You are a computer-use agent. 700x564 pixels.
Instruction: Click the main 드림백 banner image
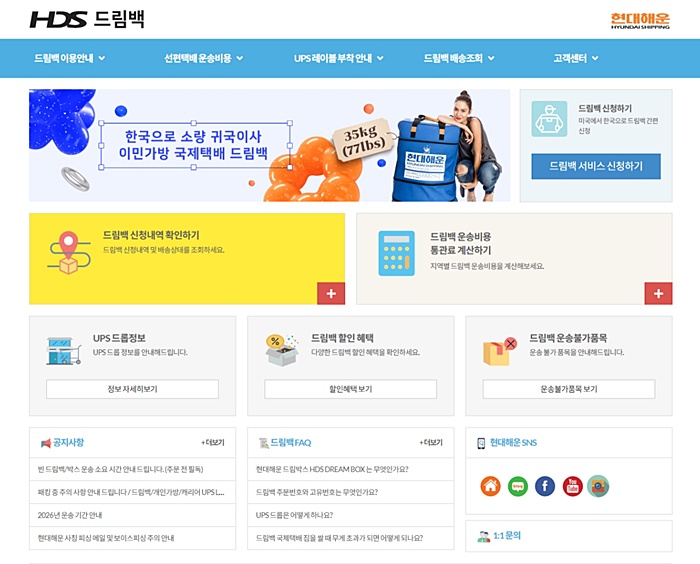(270, 145)
